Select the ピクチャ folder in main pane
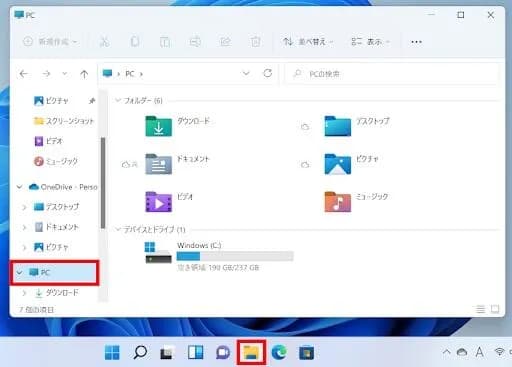 (337, 164)
